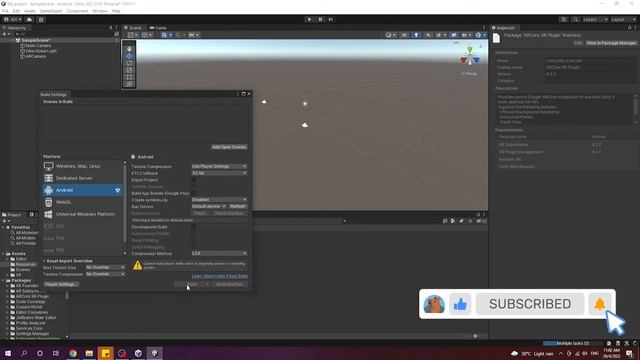Open the Layers dropdown
The image size is (640, 360).
[595, 19]
